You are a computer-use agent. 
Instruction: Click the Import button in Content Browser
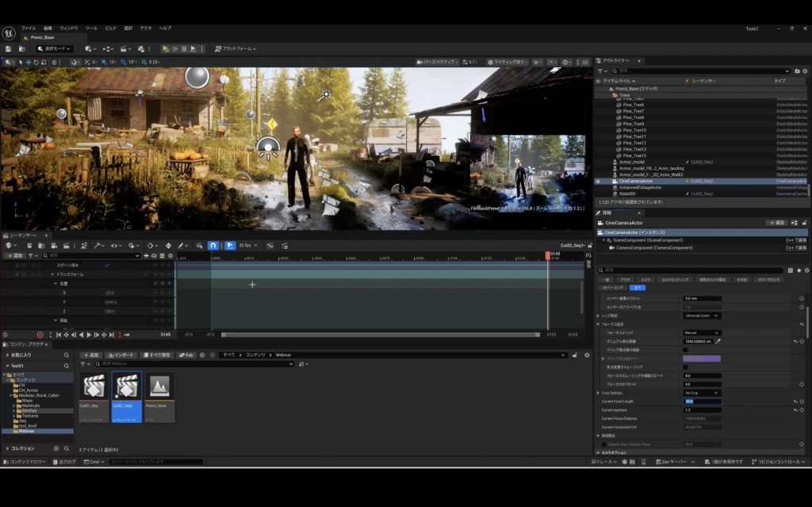tap(121, 355)
